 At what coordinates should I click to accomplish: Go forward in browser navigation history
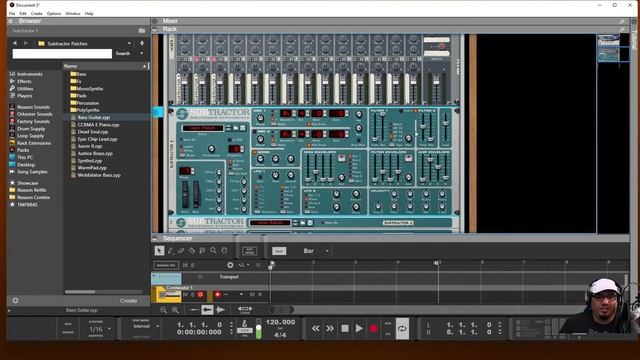pos(26,43)
